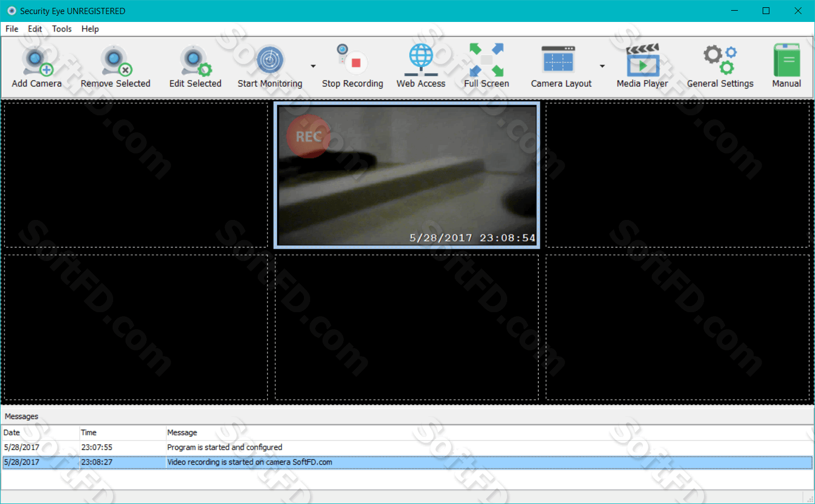Image resolution: width=815 pixels, height=504 pixels.
Task: Stop Recording on the selected camera
Action: pos(352,66)
